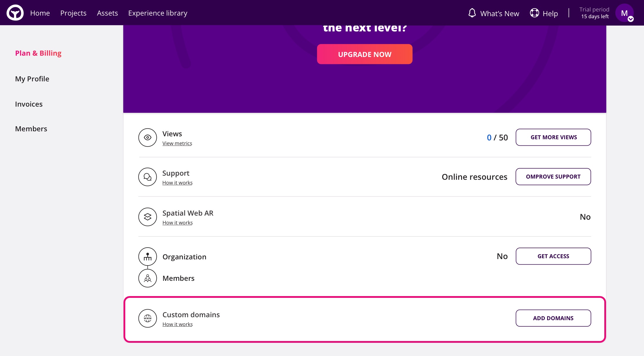Click the Members person icon
The height and width of the screenshot is (356, 644).
pos(147,278)
